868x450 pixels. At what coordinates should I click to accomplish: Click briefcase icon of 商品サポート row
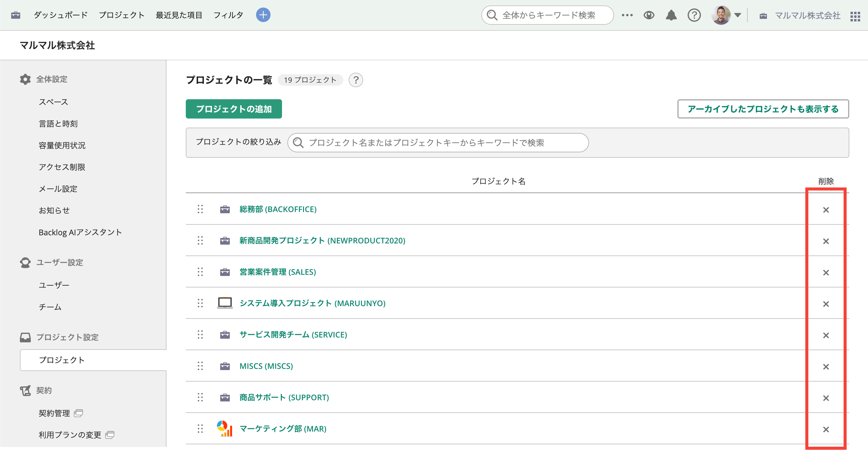click(225, 398)
